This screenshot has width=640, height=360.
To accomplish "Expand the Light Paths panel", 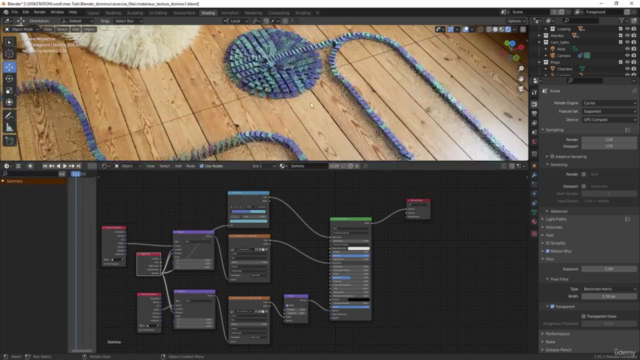I will coord(556,219).
